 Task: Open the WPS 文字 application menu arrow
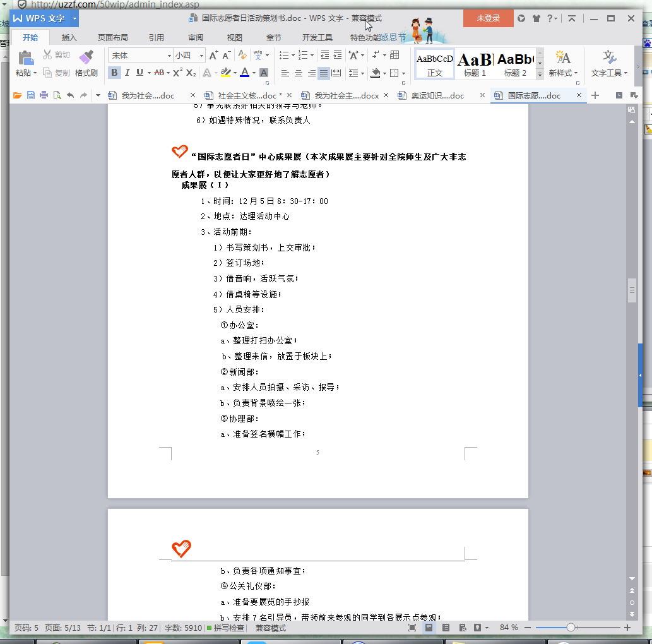[75, 19]
